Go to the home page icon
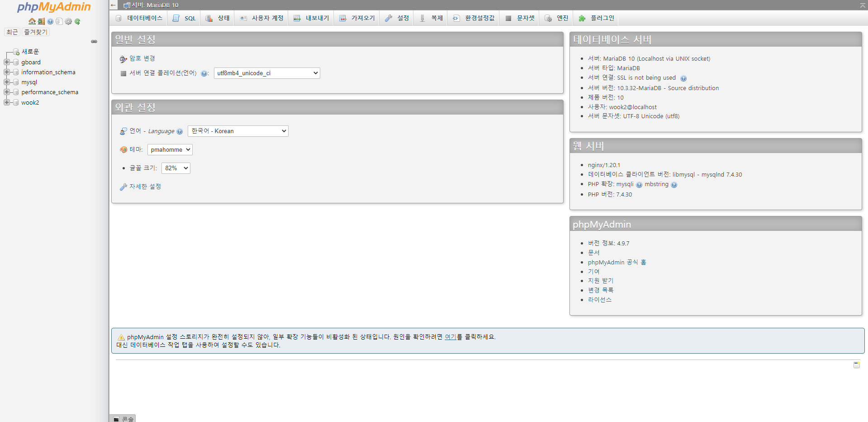The width and height of the screenshot is (868, 422). [32, 21]
